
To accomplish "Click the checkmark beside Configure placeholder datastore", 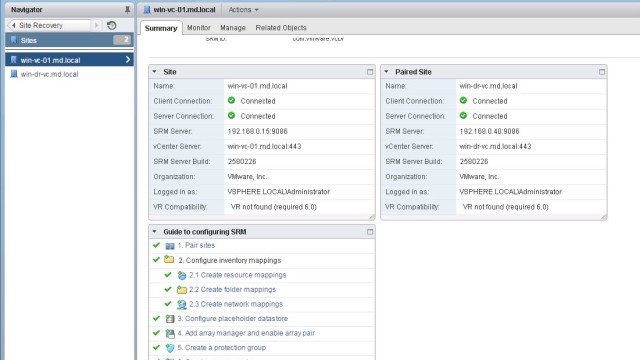I will (x=156, y=318).
